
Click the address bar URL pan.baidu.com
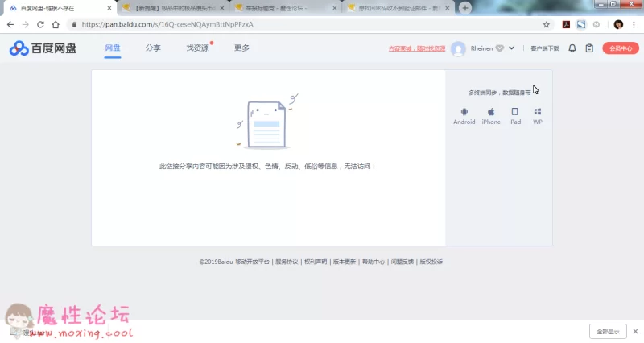[x=167, y=25]
